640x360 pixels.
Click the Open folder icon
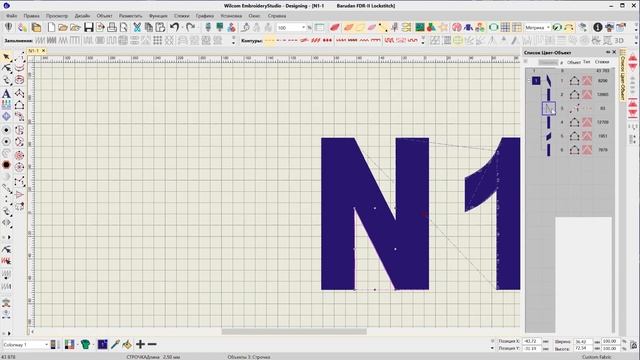tap(62, 27)
